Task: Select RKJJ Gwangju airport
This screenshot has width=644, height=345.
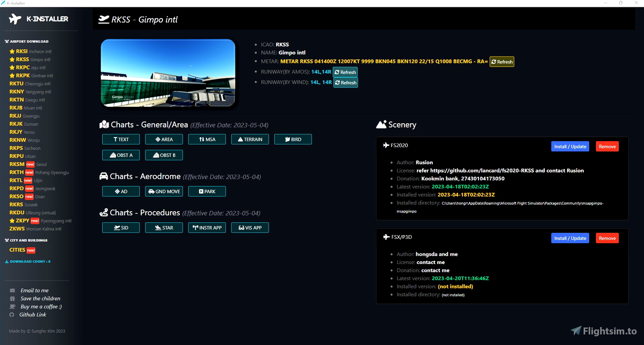Action: coord(24,116)
